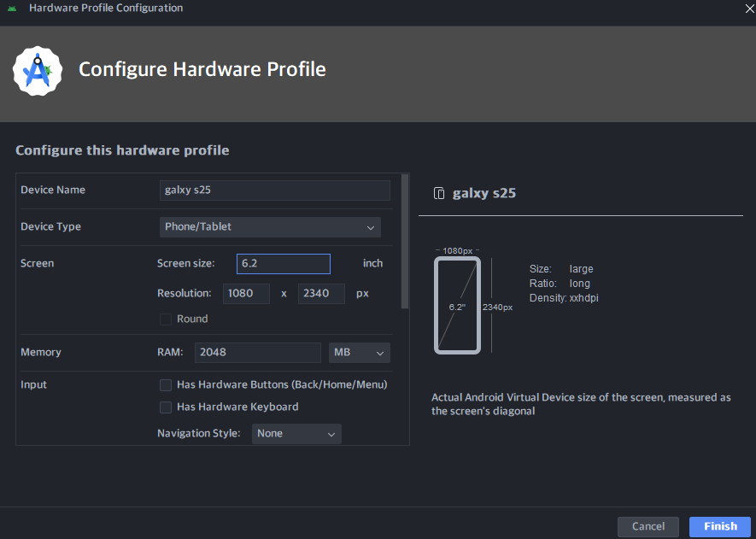Screen dimensions: 756x539
Task: Click the Size: large text
Action: pyautogui.click(x=561, y=269)
